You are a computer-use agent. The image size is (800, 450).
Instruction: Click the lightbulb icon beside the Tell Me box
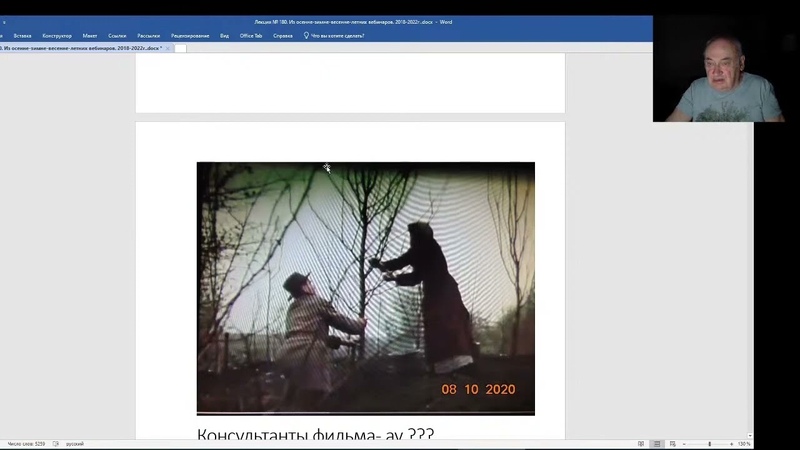(x=306, y=36)
